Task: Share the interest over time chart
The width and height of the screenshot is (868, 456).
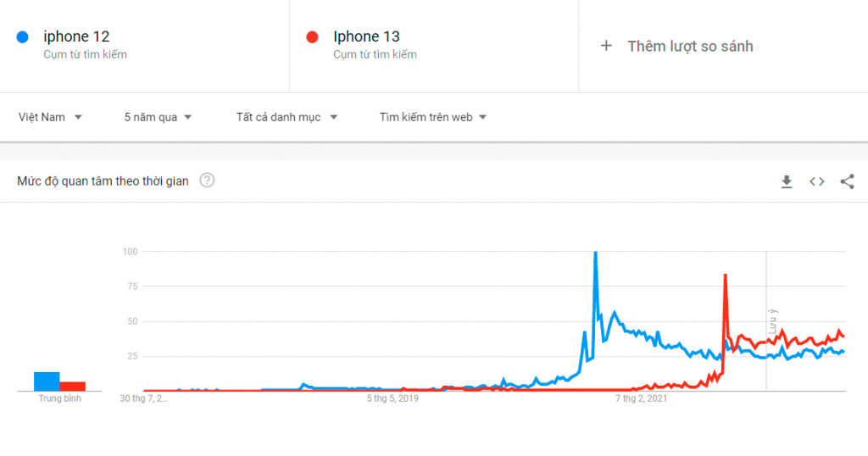Action: (x=847, y=181)
